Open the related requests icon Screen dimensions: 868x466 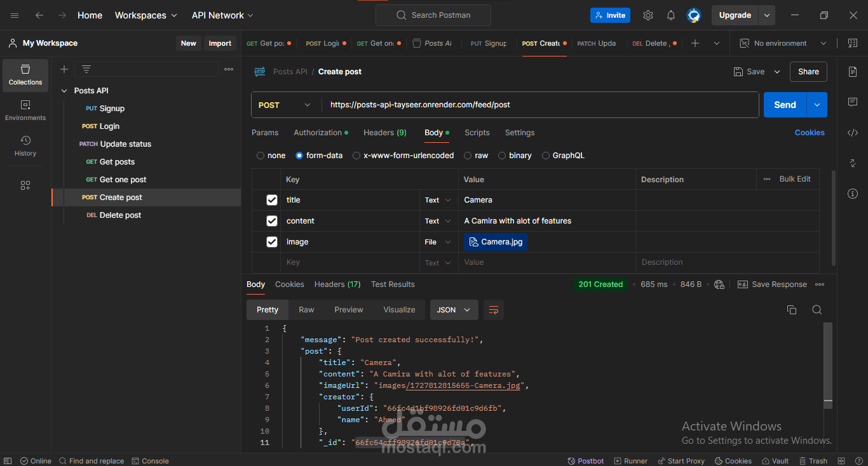click(x=853, y=163)
